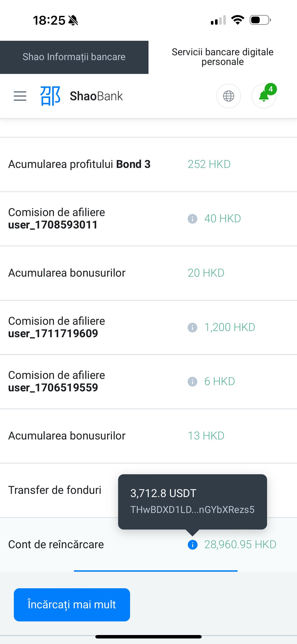Select the Cont de reîncărcare row

(x=56, y=544)
